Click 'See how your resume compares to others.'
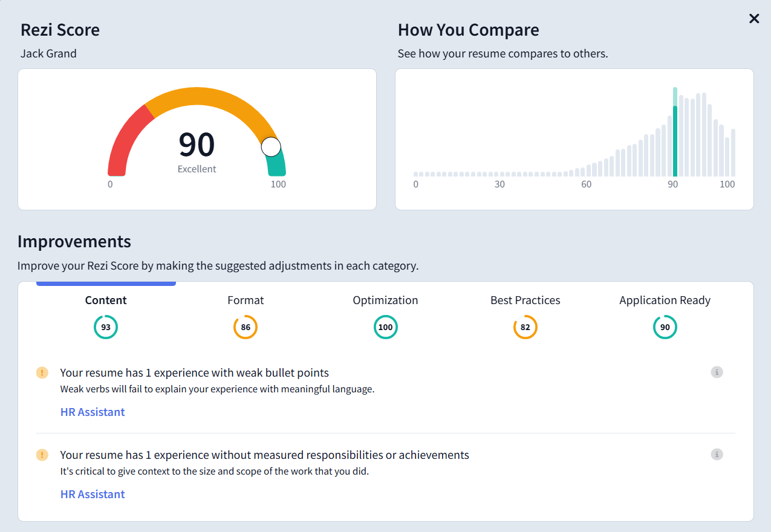 [503, 53]
